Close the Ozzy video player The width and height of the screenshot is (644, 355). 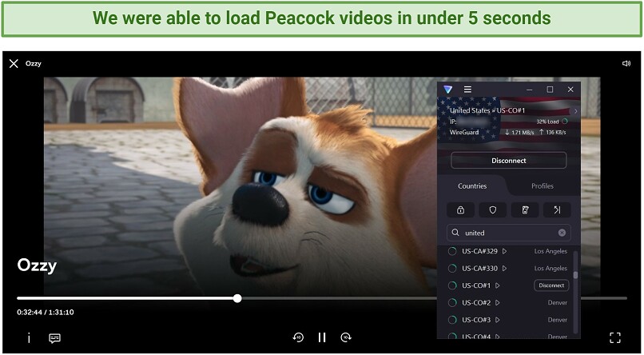click(14, 63)
